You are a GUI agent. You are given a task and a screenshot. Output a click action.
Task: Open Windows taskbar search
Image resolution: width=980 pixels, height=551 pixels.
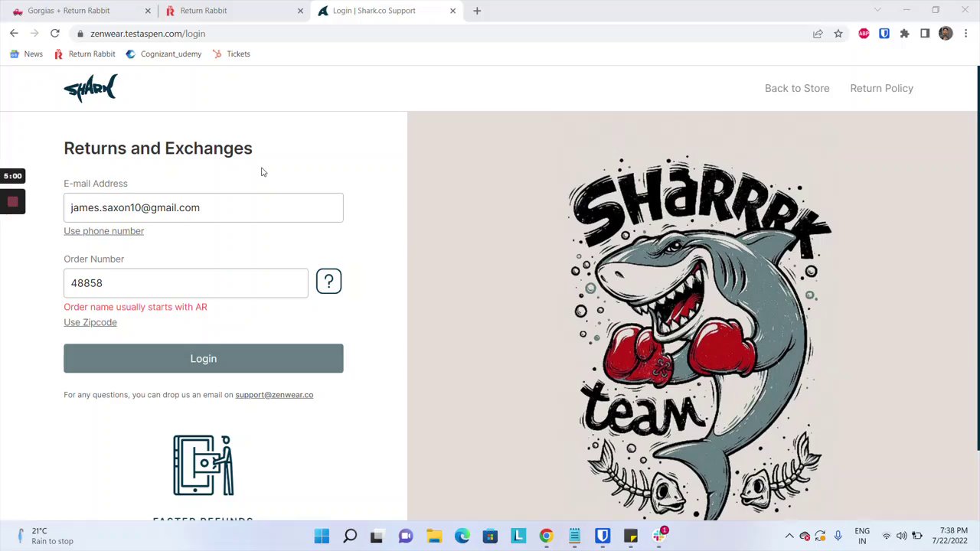(x=350, y=536)
